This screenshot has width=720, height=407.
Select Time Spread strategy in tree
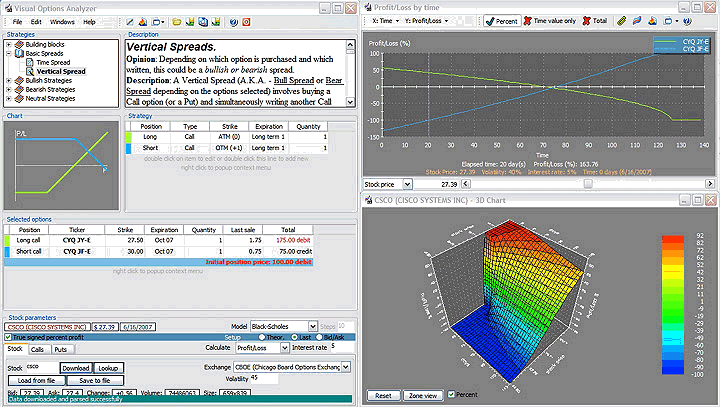pyautogui.click(x=53, y=62)
